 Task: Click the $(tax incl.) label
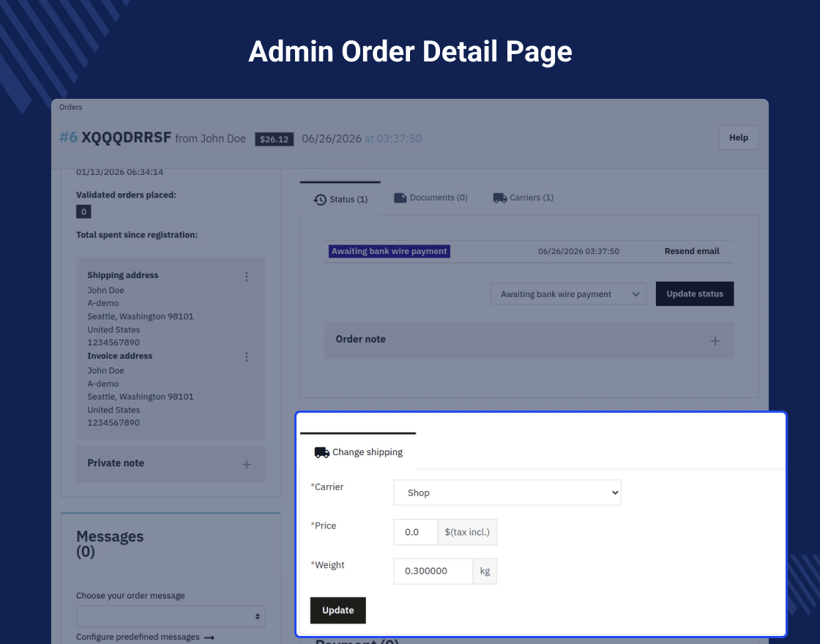tap(467, 532)
